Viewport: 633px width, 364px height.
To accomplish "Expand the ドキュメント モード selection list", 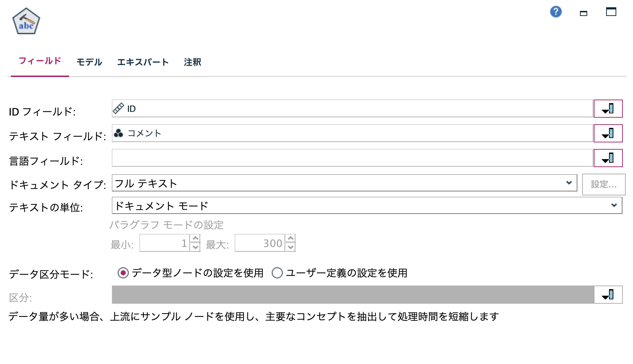I will click(614, 205).
